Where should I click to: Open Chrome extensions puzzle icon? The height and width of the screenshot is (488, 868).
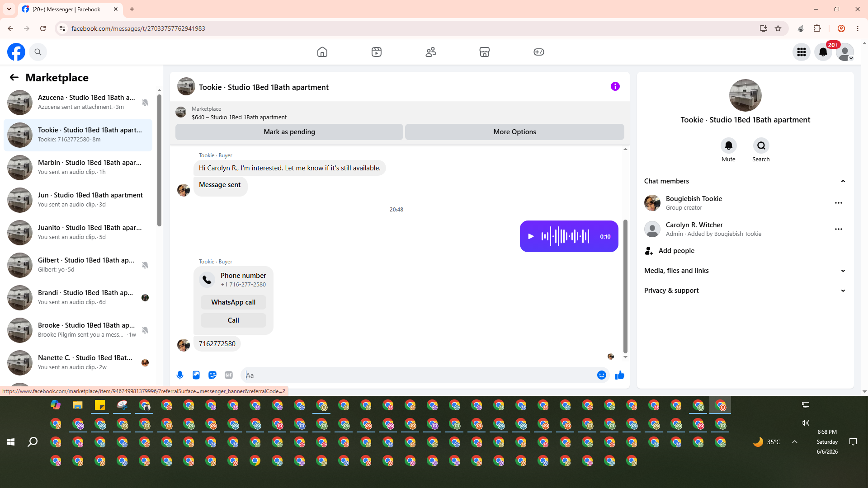coord(817,28)
